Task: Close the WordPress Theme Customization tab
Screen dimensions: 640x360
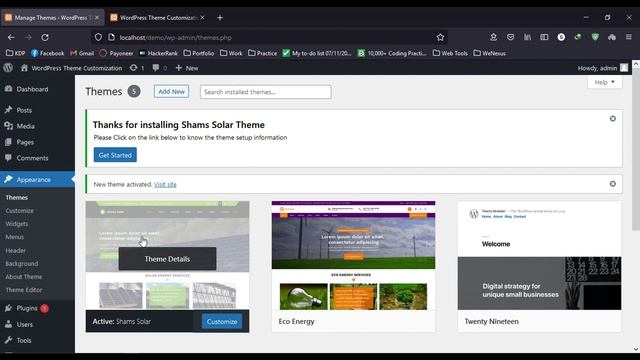Action: 202,18
